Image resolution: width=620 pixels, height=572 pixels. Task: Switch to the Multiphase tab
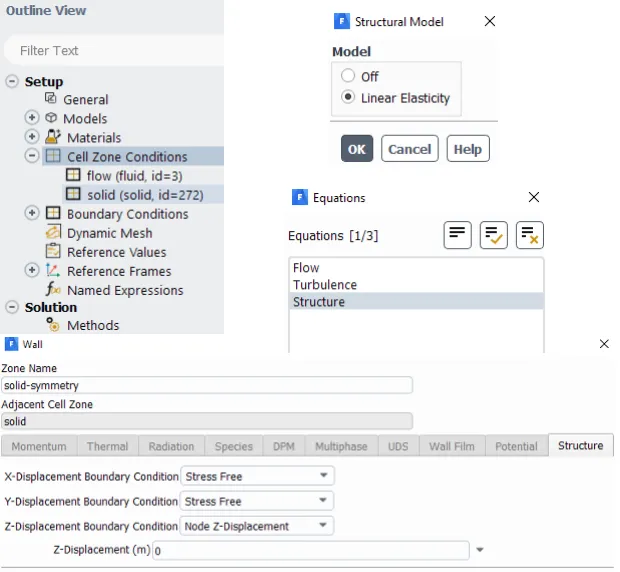click(x=341, y=446)
